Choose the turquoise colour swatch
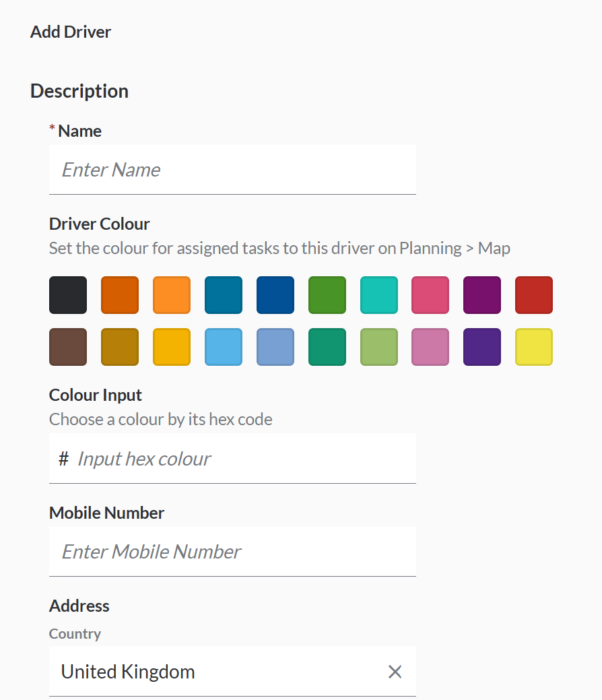The width and height of the screenshot is (602, 700). click(x=379, y=295)
